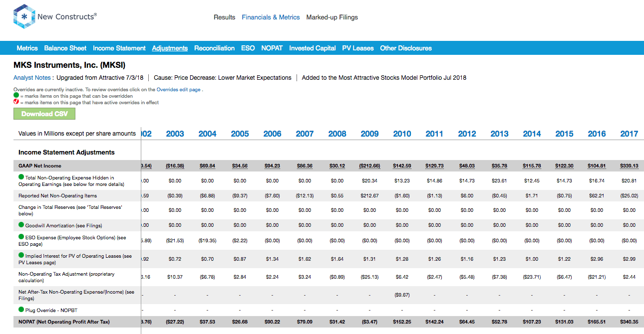Click GAAP Net Income value ($212.66)
This screenshot has width=644, height=334.
[369, 166]
